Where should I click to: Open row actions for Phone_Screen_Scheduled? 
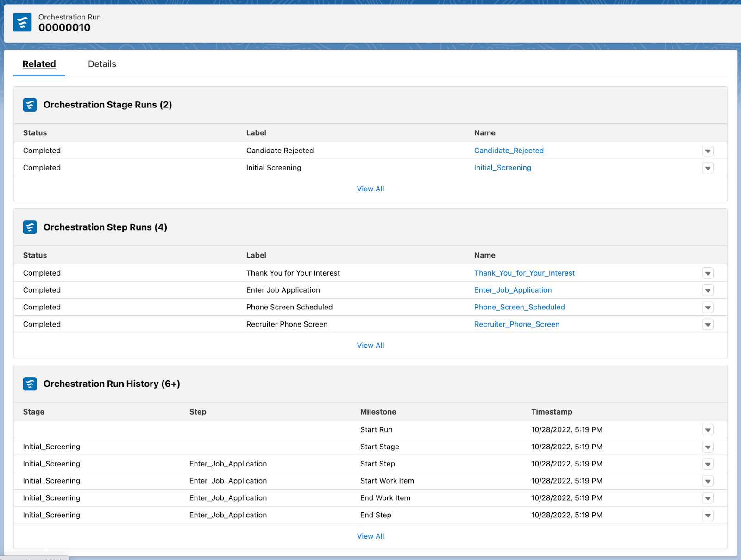coord(708,307)
